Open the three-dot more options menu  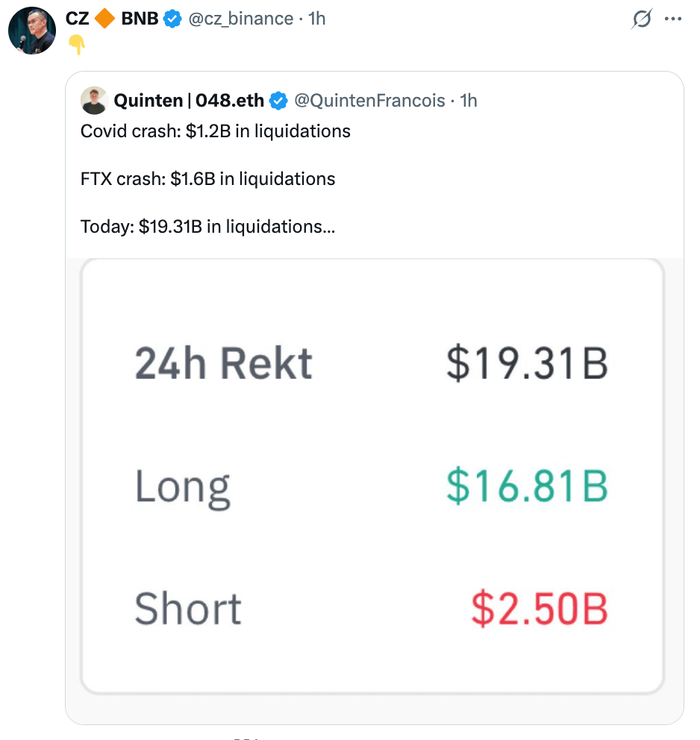click(x=672, y=19)
